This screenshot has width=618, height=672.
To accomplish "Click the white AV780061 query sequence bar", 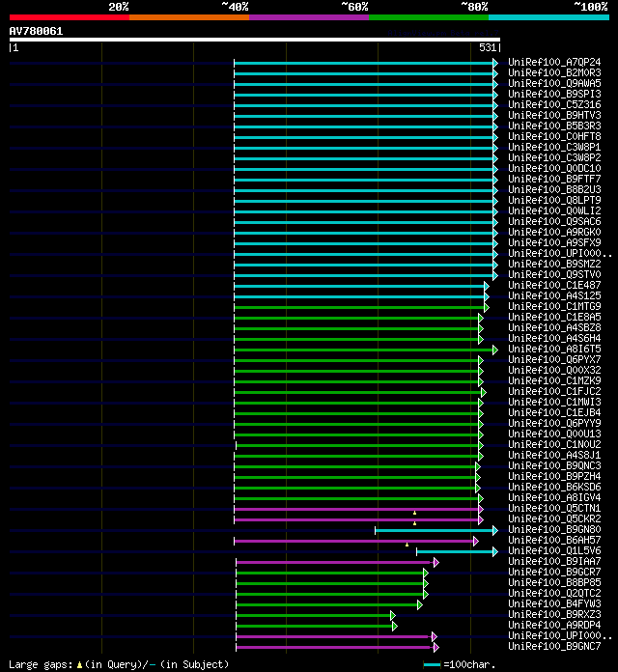I will click(255, 40).
